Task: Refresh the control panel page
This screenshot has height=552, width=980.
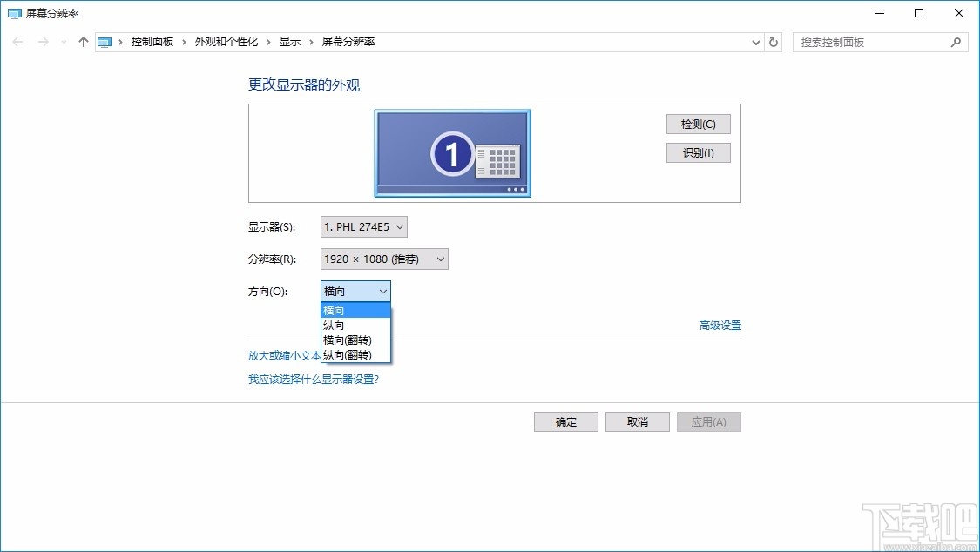Action: pyautogui.click(x=774, y=43)
